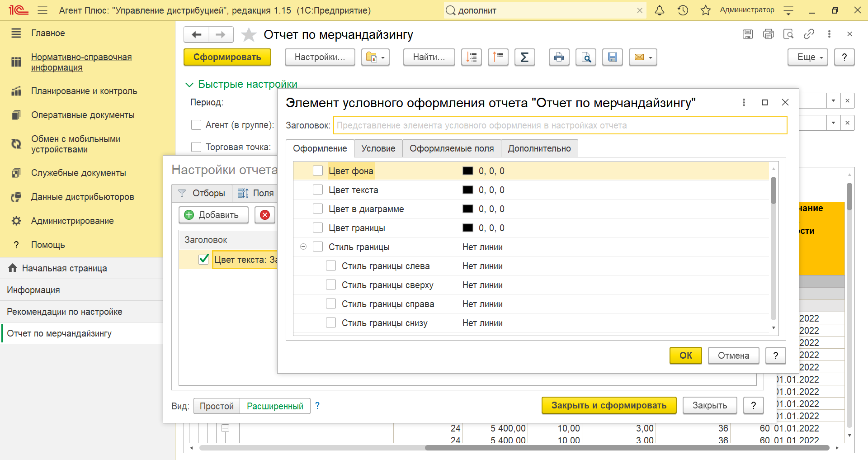Confirm with OK button
868x460 pixels.
click(x=686, y=356)
